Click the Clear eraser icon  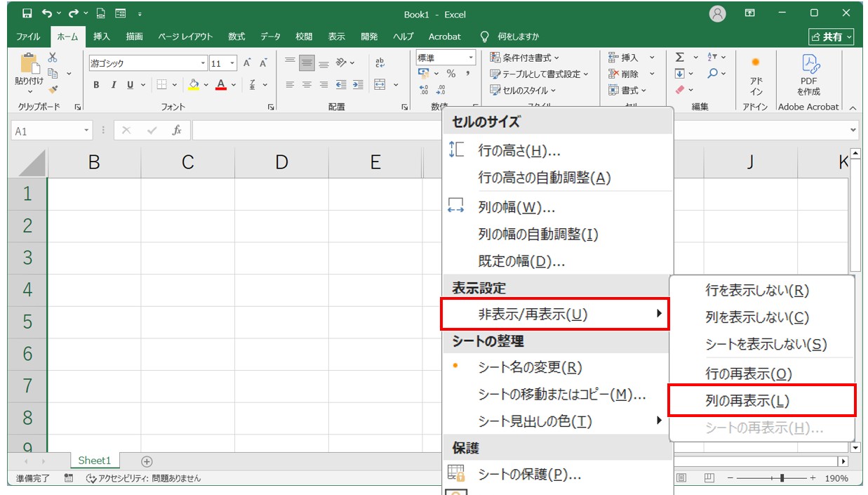click(679, 90)
